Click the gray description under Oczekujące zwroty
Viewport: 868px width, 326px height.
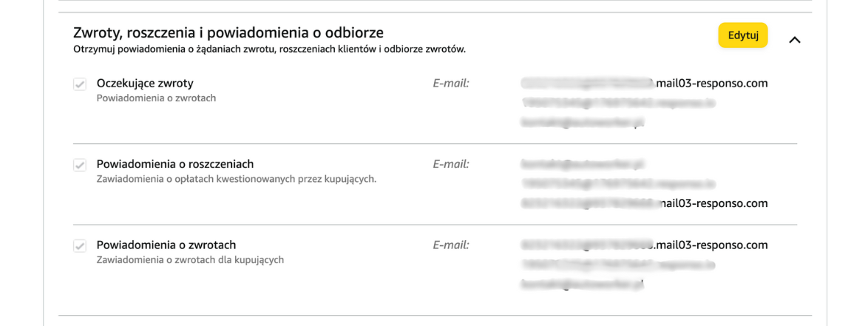tap(156, 98)
